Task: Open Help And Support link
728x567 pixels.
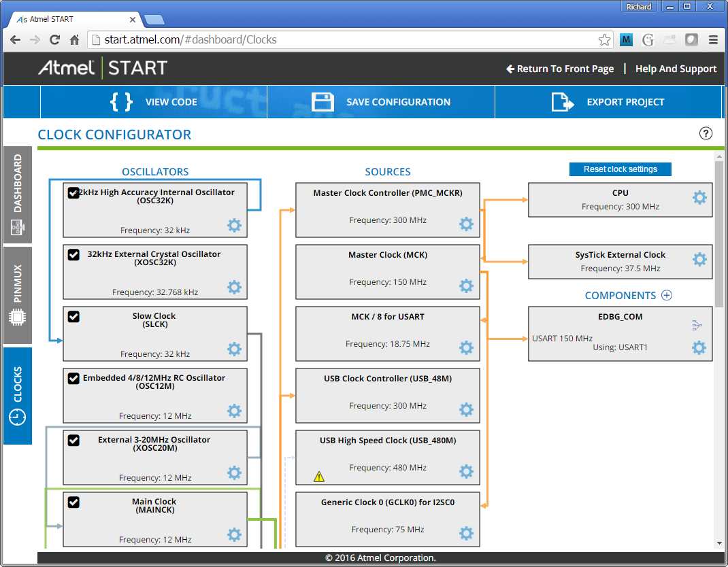Action: [676, 69]
